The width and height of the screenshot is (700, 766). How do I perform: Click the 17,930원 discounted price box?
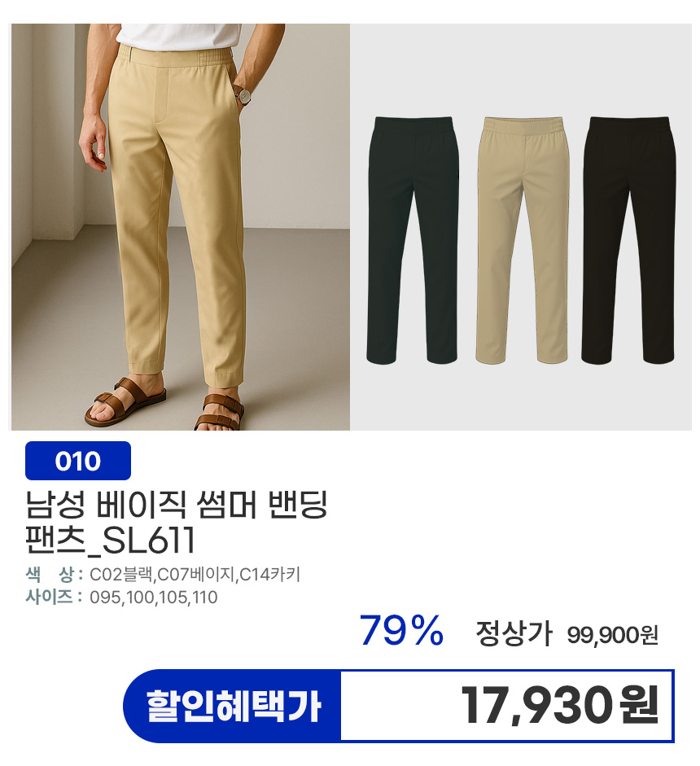(x=507, y=706)
